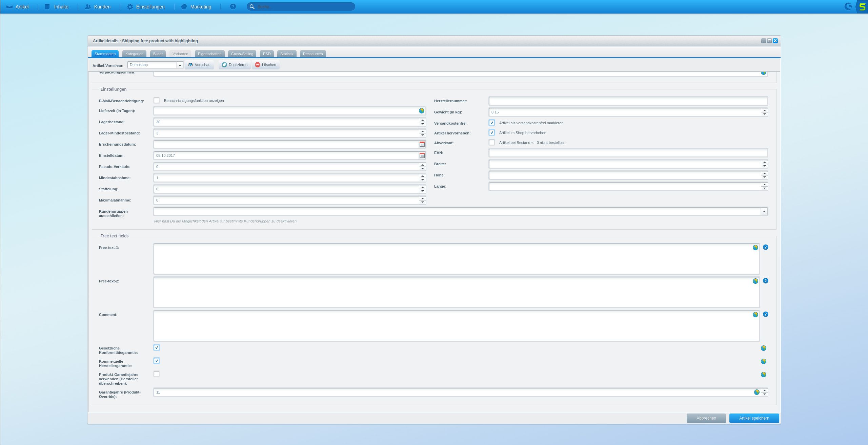
Task: Click the help icon beside Free-text-1
Action: click(x=766, y=247)
